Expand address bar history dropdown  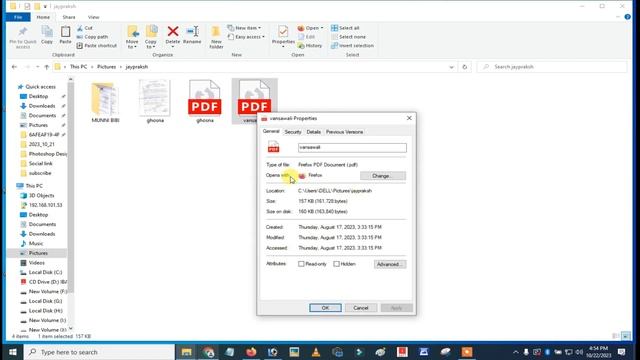[x=451, y=67]
